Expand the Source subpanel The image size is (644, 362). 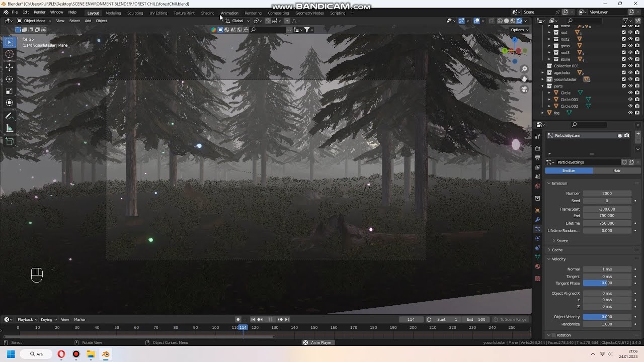[561, 241]
